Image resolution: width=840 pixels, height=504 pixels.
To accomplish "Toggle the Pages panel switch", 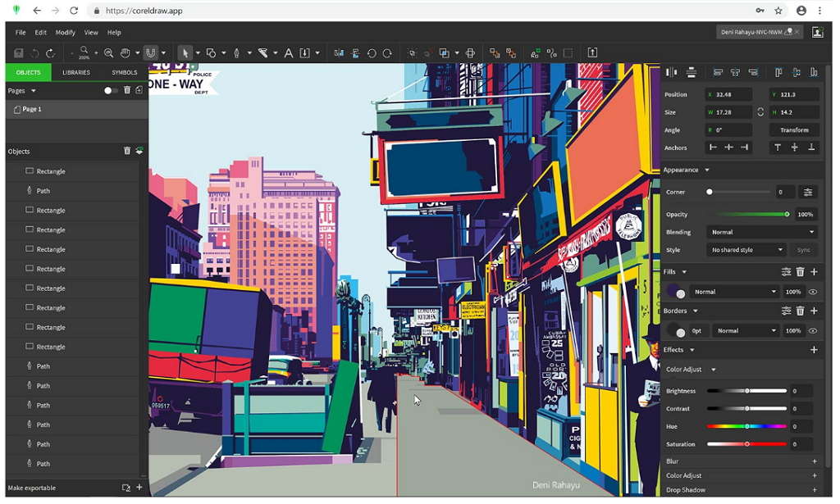I will coord(112,91).
